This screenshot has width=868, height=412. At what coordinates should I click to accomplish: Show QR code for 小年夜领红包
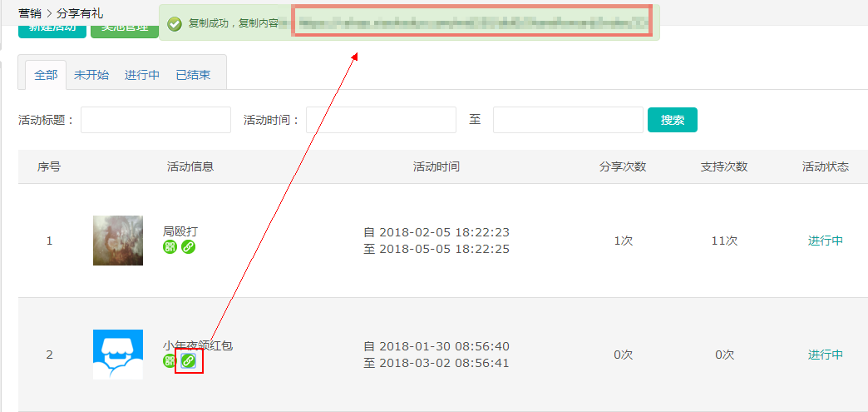pyautogui.click(x=170, y=361)
